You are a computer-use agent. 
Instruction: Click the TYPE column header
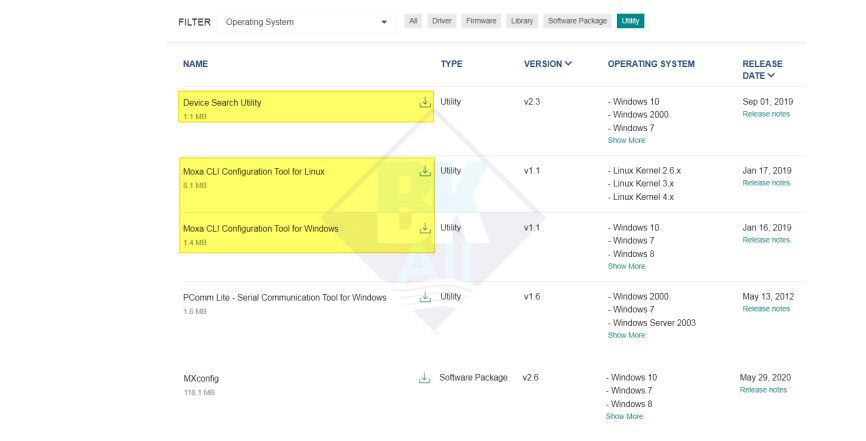point(451,64)
